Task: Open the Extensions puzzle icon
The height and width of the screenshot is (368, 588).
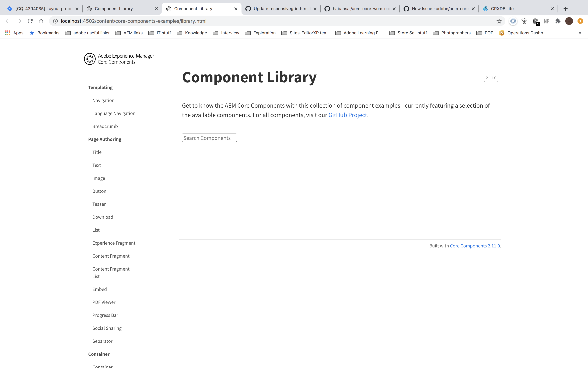Action: (x=558, y=21)
